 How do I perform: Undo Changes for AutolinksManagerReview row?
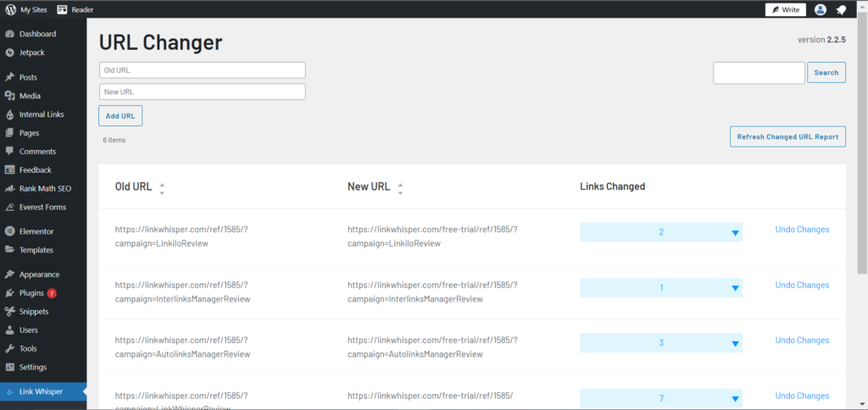tap(802, 341)
